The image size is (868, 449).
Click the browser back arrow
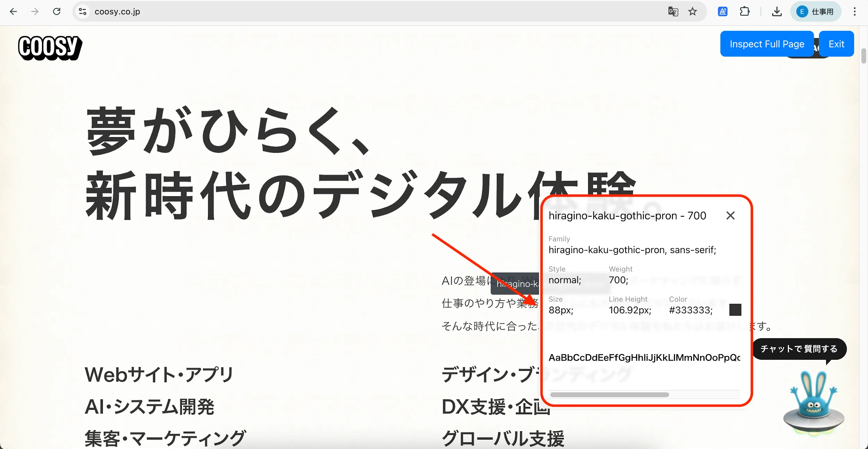pyautogui.click(x=13, y=11)
